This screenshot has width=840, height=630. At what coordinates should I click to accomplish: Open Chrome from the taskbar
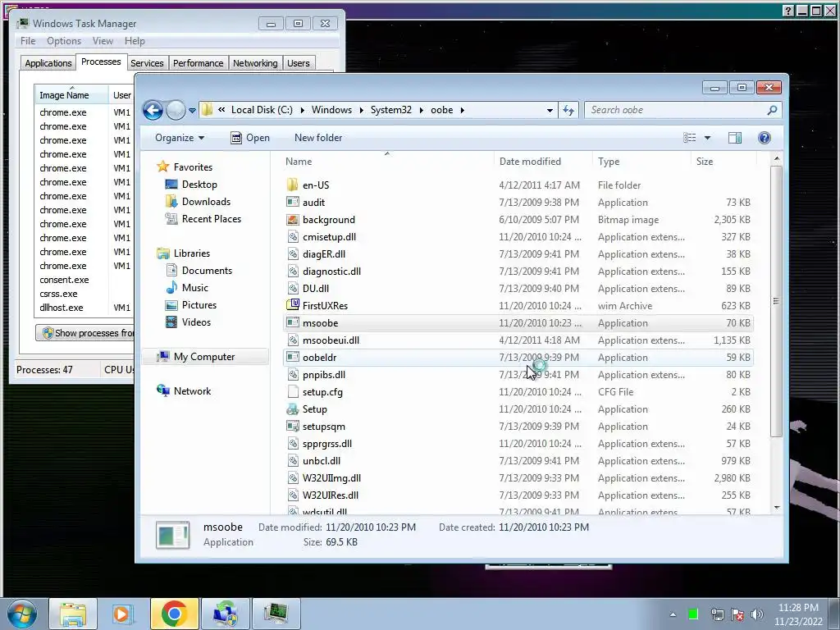coord(174,614)
